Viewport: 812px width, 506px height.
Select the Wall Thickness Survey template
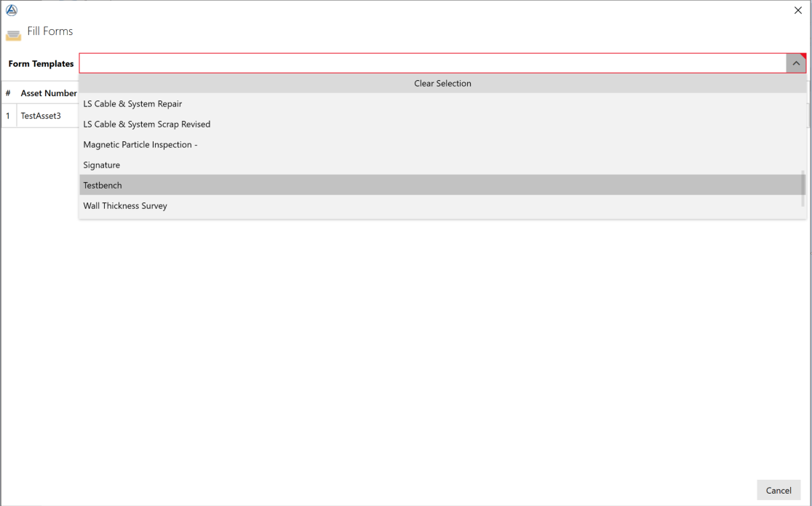pos(125,206)
